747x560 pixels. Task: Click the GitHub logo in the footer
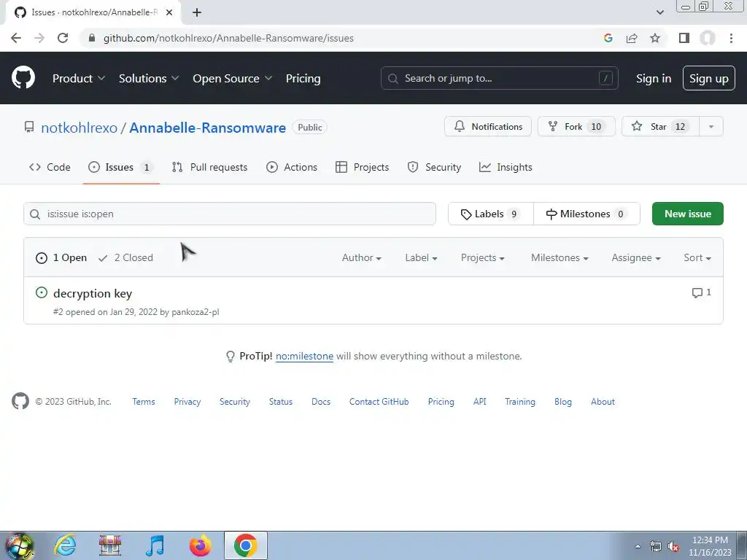20,402
